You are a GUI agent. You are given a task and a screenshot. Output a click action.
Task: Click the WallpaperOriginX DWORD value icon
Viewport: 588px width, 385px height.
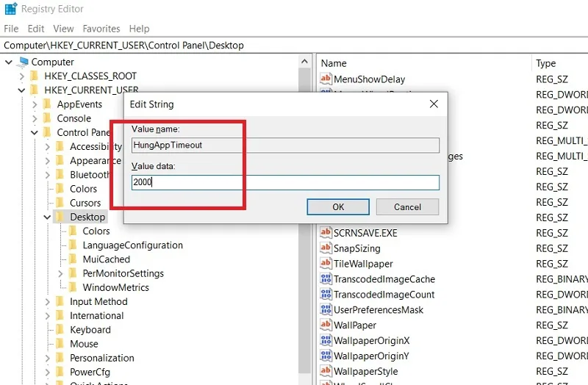[326, 340]
